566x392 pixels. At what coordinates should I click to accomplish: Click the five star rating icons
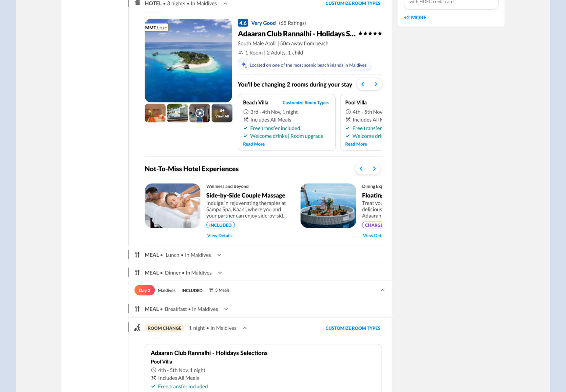(x=370, y=34)
